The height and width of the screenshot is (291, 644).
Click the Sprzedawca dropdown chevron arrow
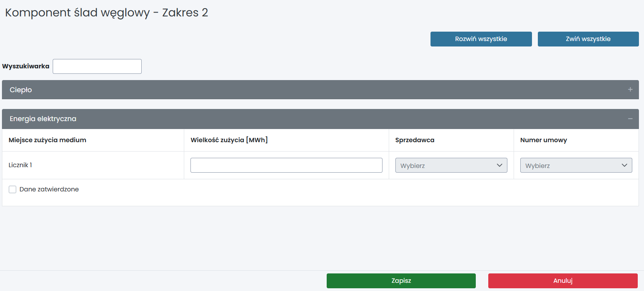pyautogui.click(x=499, y=165)
